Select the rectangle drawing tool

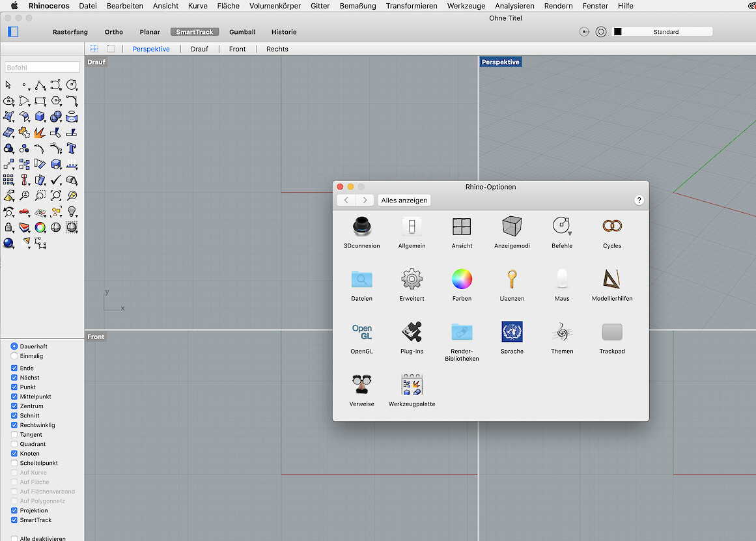(x=40, y=102)
